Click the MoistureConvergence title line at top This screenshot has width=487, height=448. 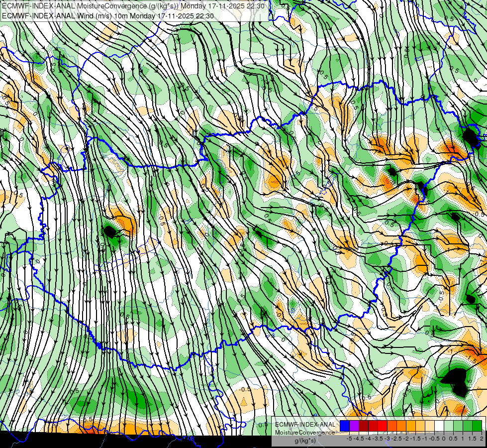(133, 6)
